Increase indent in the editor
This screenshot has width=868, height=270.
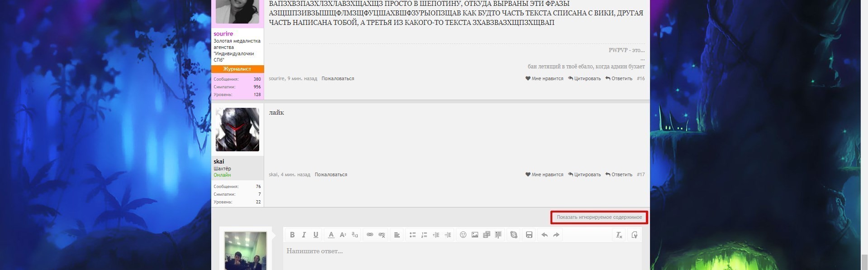click(448, 235)
